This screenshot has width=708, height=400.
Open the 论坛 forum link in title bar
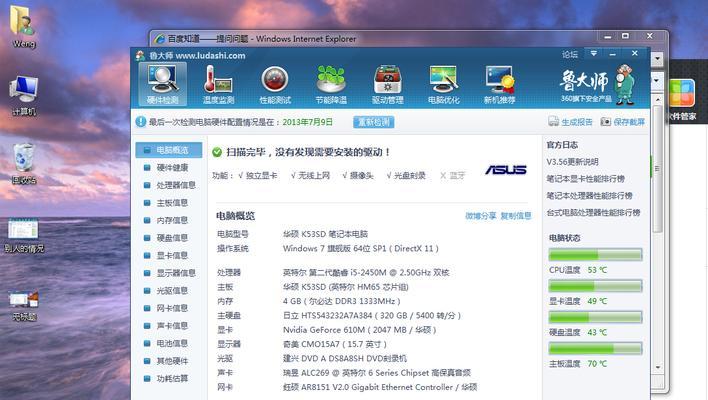[570, 55]
